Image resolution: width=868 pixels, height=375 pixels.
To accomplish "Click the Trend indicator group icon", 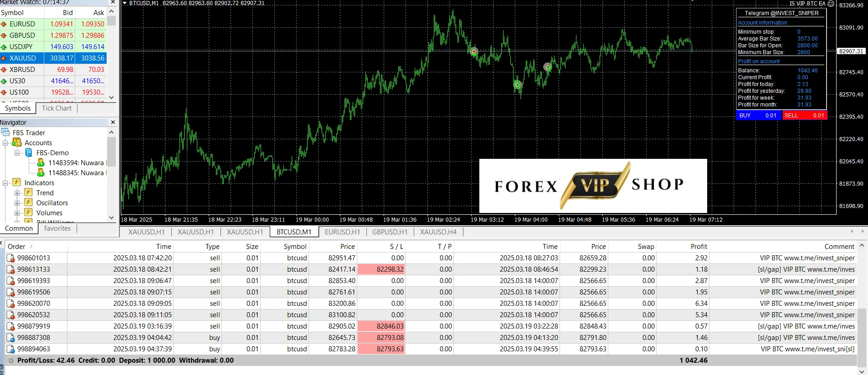I will click(x=28, y=193).
